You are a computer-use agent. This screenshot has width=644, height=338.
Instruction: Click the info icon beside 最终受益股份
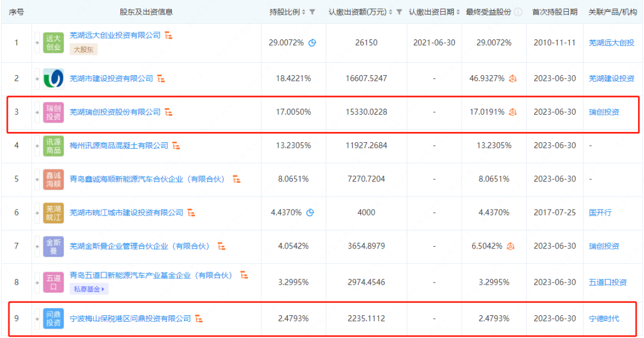[518, 12]
